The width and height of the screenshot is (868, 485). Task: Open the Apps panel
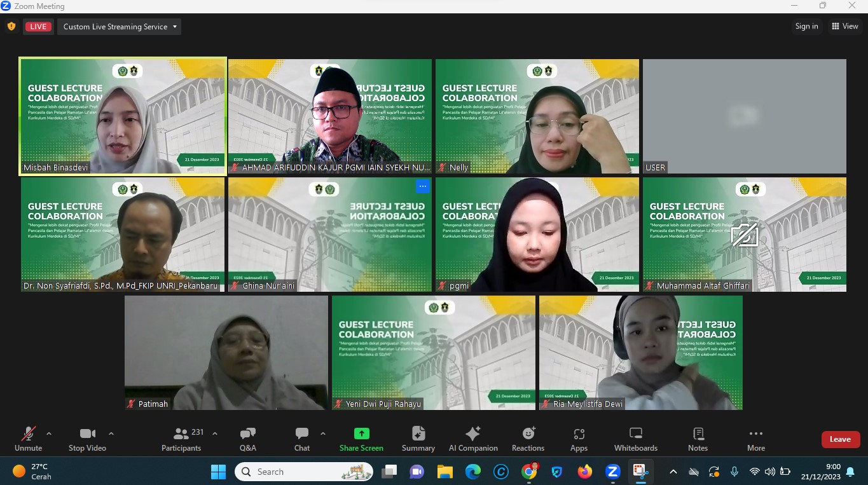(579, 439)
